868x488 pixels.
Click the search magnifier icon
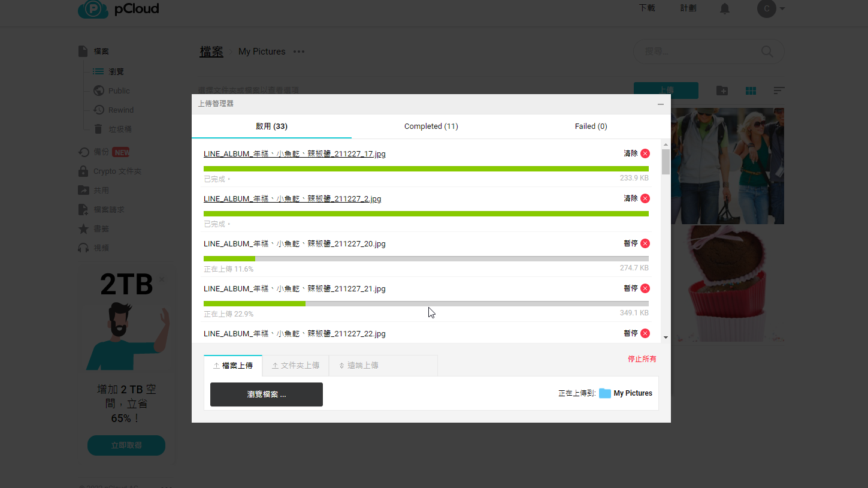(767, 52)
